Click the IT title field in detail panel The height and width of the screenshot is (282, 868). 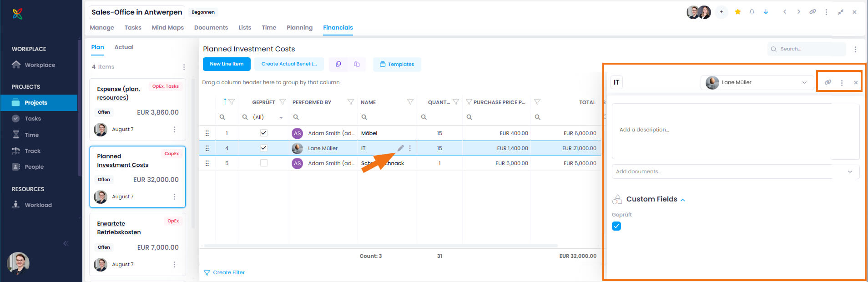pyautogui.click(x=616, y=82)
